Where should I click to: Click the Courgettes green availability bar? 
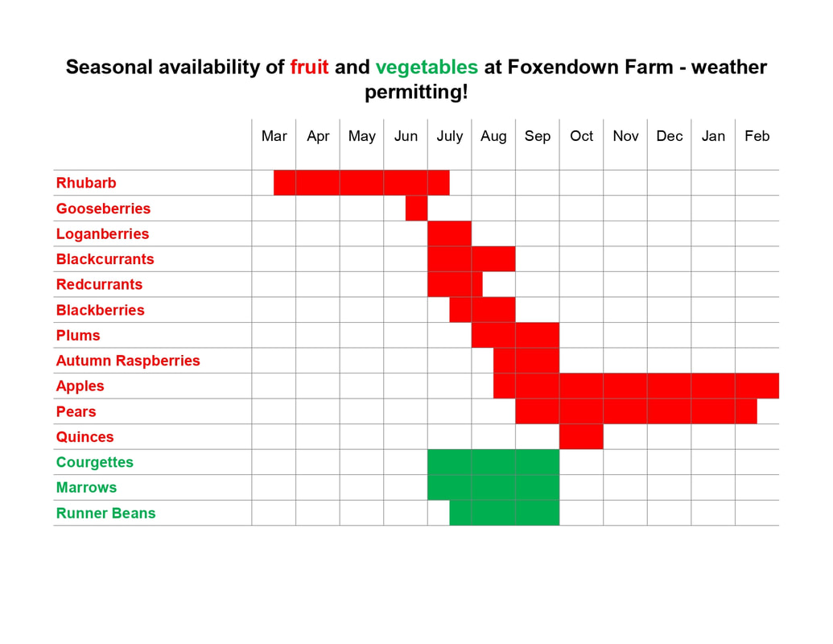tap(493, 462)
